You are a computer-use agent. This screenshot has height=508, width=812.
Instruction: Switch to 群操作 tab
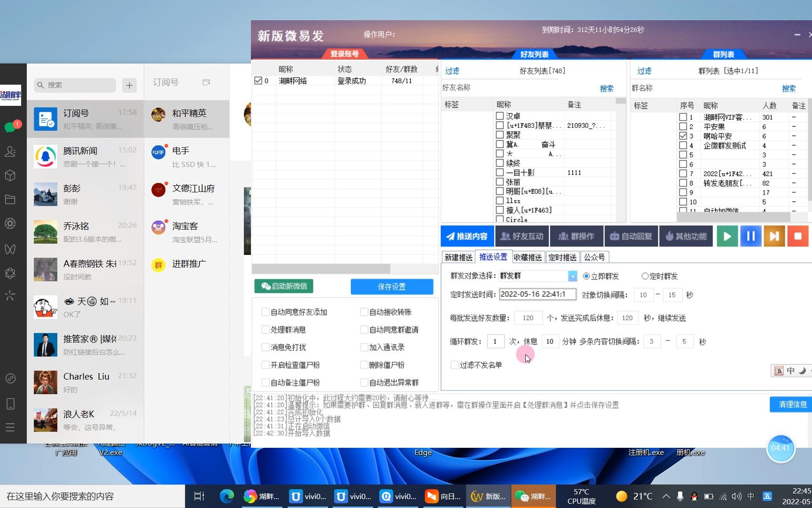[577, 236]
